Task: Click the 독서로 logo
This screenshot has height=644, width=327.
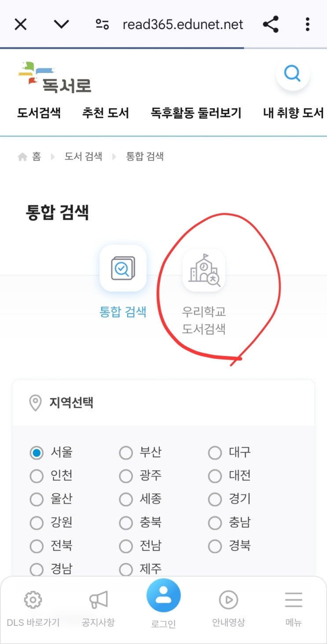Action: click(55, 77)
